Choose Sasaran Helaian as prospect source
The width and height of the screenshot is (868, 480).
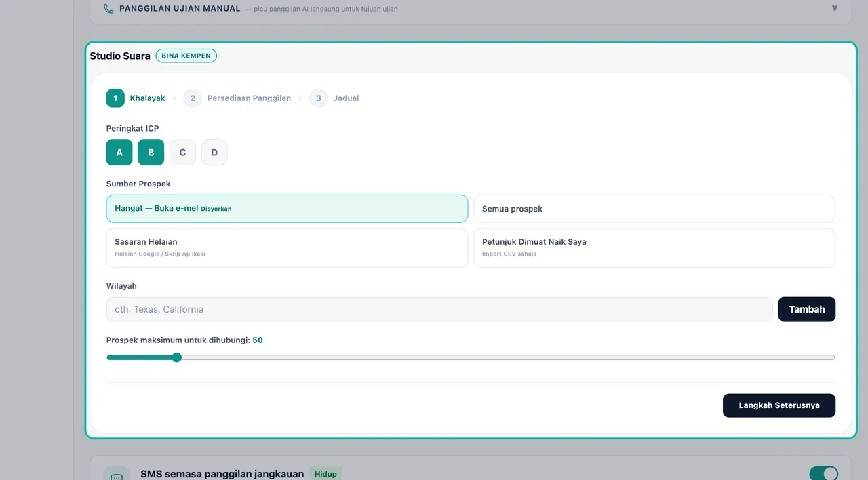(x=287, y=248)
